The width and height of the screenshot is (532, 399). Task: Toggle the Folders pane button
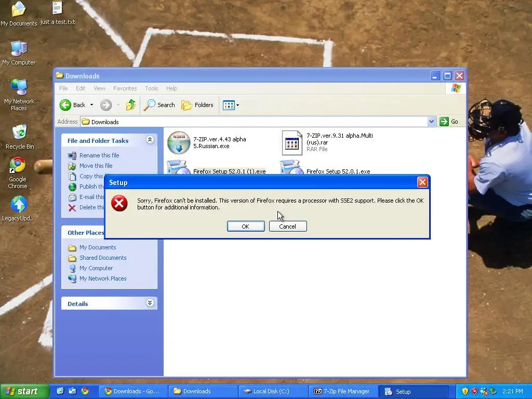coord(197,105)
